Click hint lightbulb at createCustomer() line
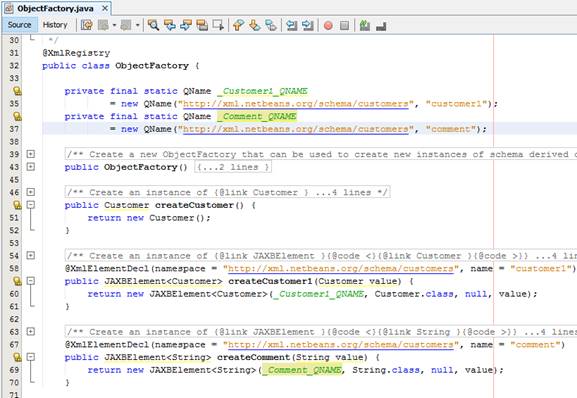Viewport: 577px width, 398px height. 17,205
